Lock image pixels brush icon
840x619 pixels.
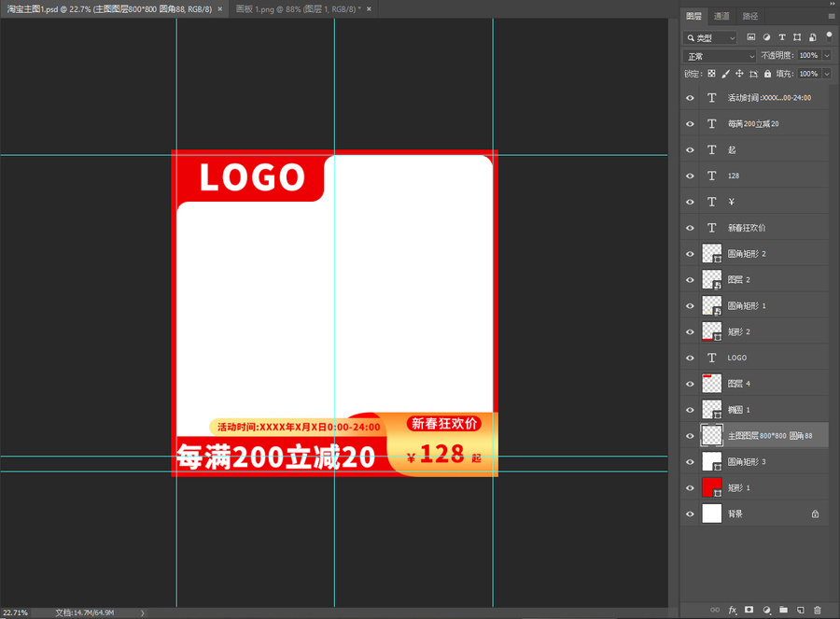point(725,74)
